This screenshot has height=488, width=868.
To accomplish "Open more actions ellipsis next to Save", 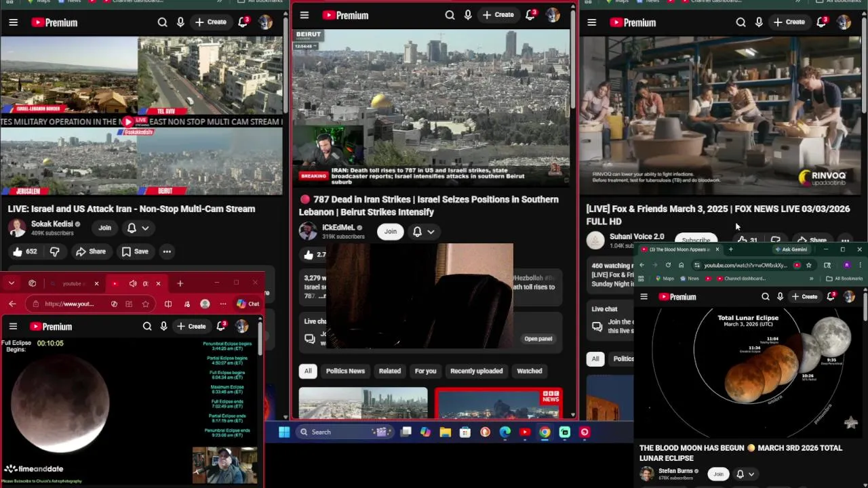I will coord(167,251).
